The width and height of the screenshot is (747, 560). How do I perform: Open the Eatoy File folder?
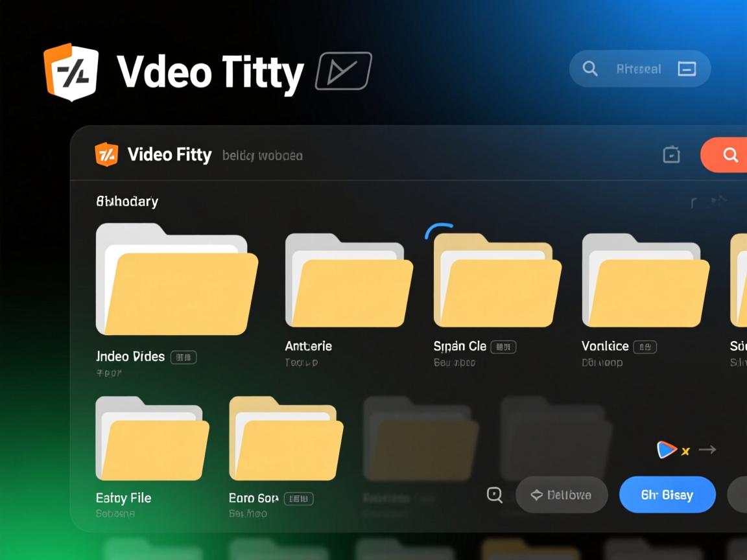point(152,439)
